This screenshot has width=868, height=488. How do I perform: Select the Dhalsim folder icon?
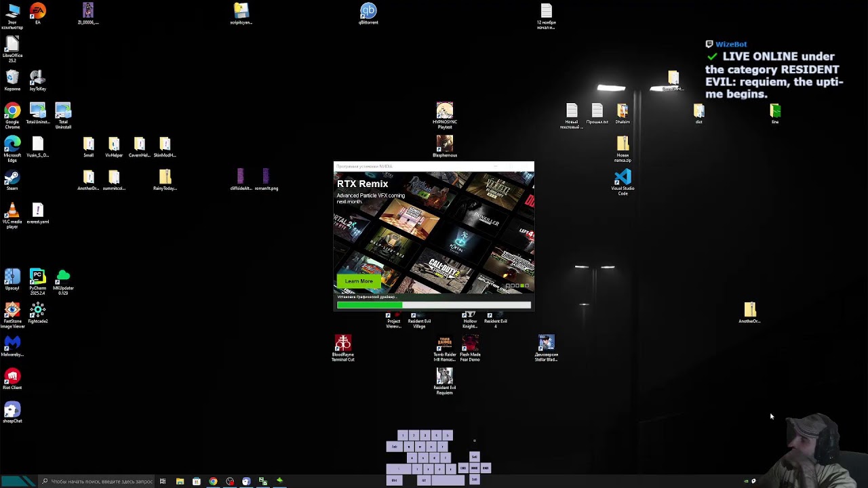point(623,113)
